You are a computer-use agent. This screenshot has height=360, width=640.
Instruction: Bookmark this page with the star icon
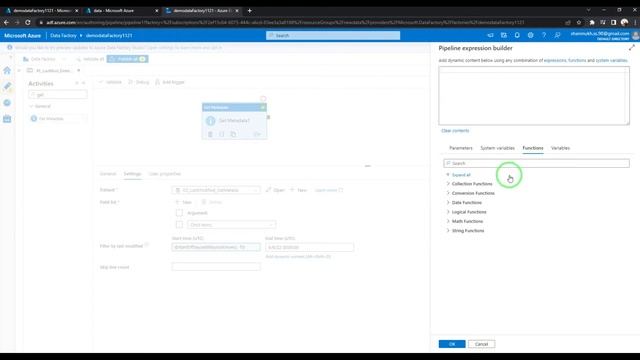pos(579,22)
